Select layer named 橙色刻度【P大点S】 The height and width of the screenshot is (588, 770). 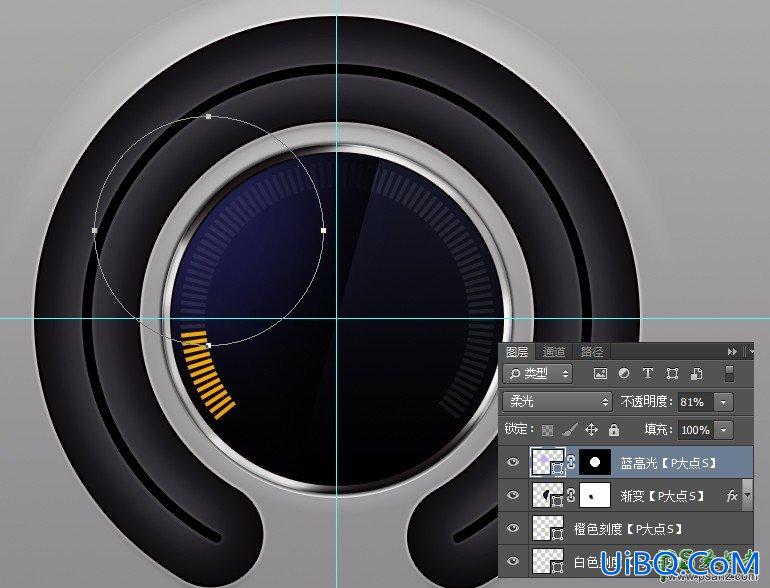pos(628,529)
